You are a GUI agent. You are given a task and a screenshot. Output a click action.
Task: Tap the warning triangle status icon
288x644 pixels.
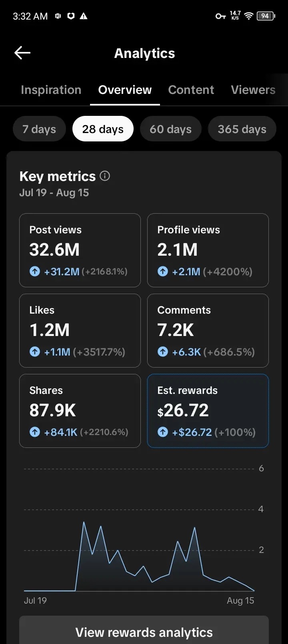(84, 16)
